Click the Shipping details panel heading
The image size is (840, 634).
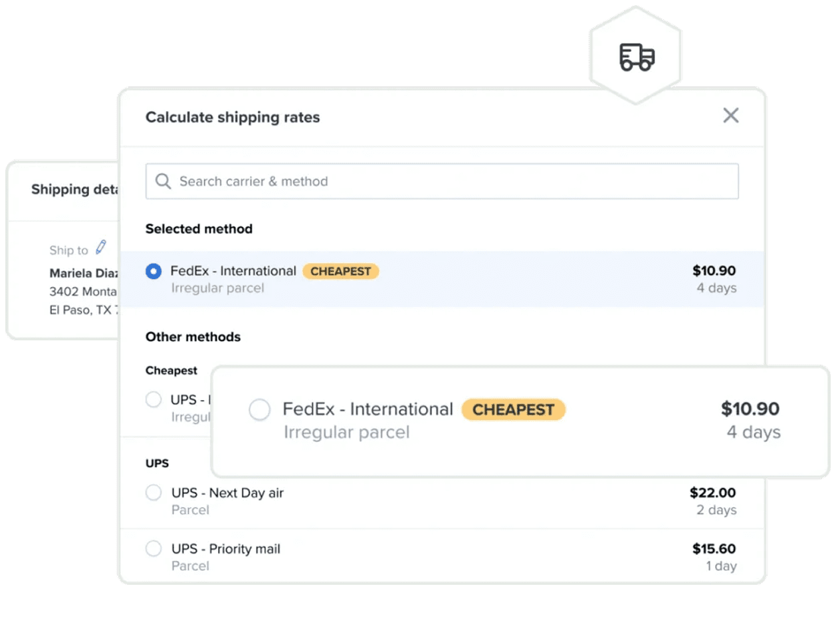tap(74, 189)
